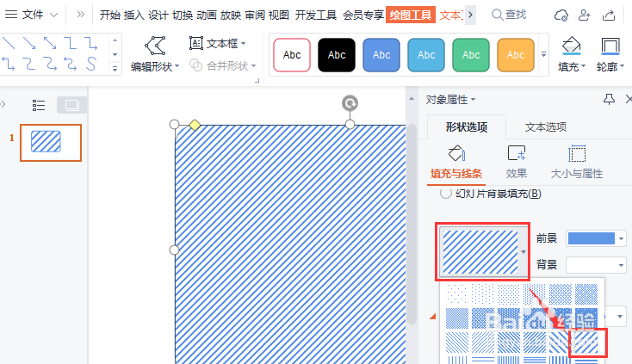The height and width of the screenshot is (364, 632).
Task: Switch to the 审阅 ribbon tab
Action: coord(255,15)
